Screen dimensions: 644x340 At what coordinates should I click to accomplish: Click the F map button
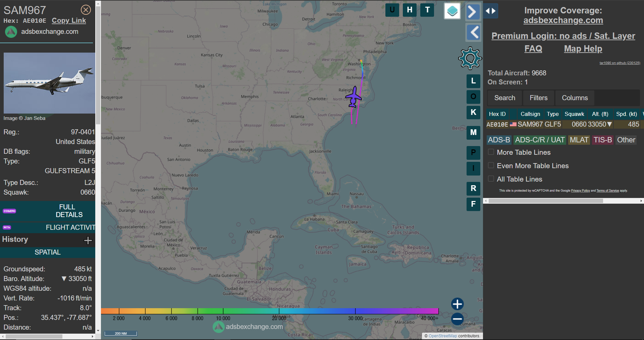click(x=473, y=204)
